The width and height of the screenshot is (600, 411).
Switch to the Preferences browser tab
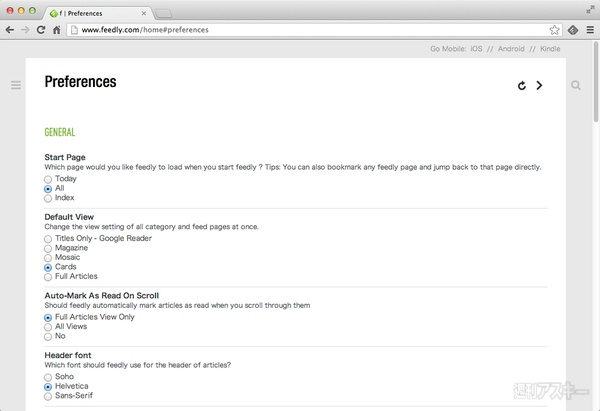pos(96,13)
